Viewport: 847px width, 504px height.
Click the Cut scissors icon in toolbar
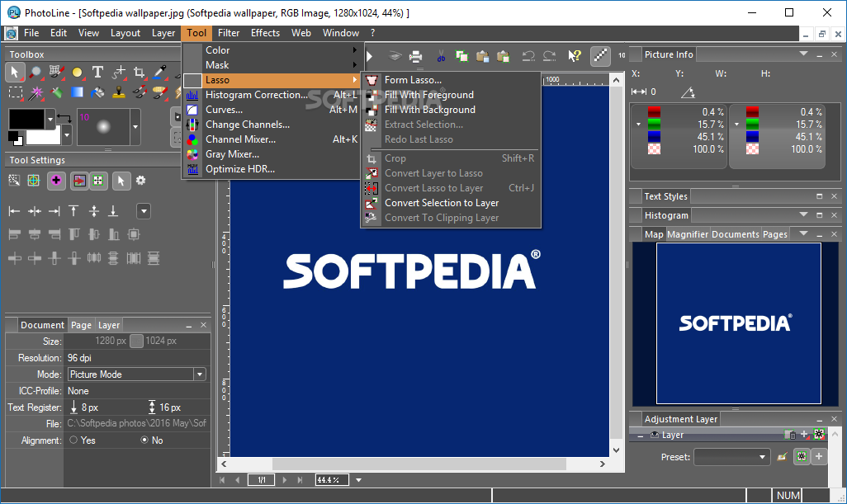pyautogui.click(x=441, y=56)
